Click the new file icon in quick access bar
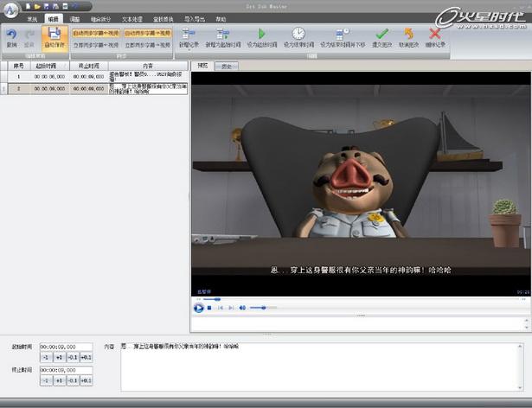 [x=28, y=6]
